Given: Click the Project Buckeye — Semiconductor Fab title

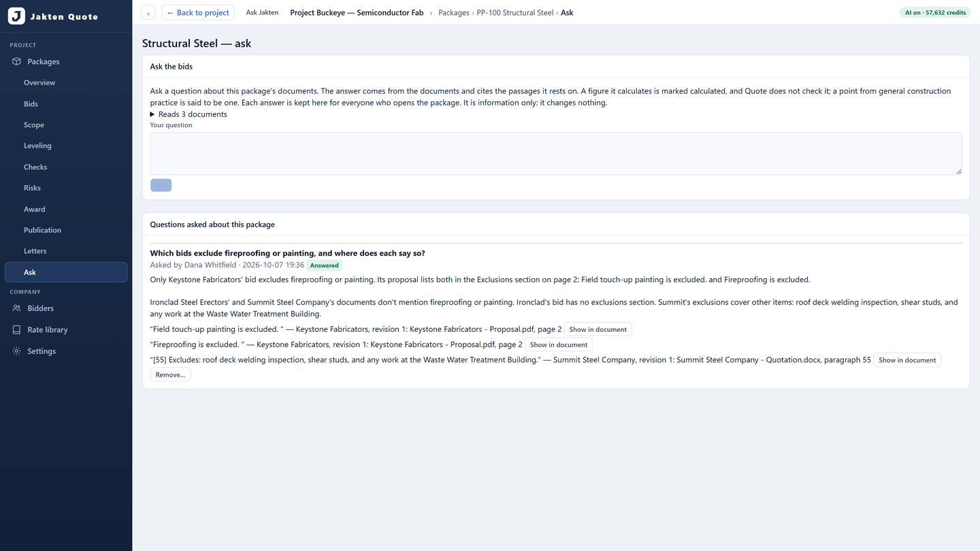Looking at the screenshot, I should click(357, 13).
